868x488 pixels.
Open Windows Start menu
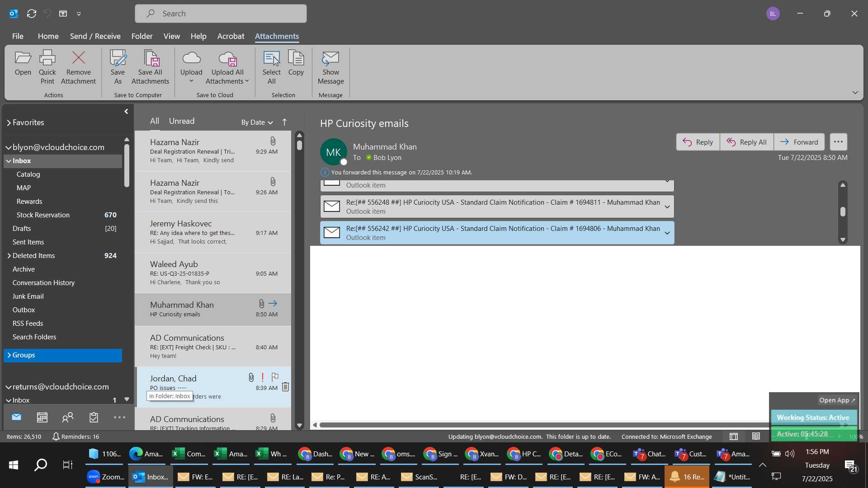[14, 465]
